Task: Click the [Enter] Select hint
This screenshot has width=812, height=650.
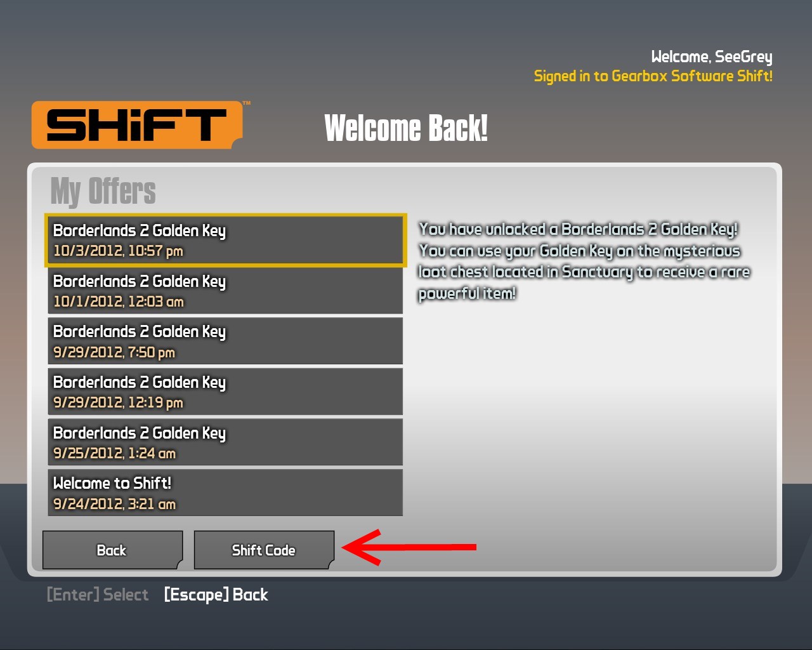Action: pyautogui.click(x=98, y=595)
